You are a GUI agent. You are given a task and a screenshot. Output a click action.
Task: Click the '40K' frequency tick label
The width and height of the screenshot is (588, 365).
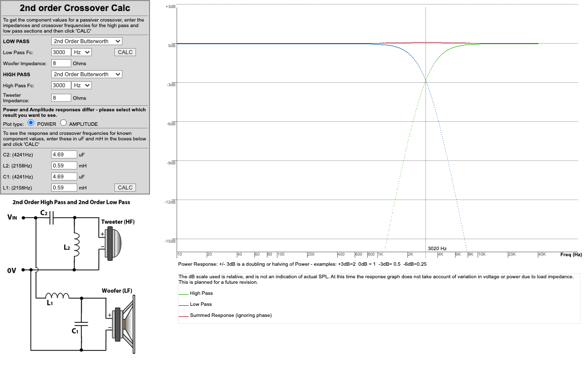542,255
